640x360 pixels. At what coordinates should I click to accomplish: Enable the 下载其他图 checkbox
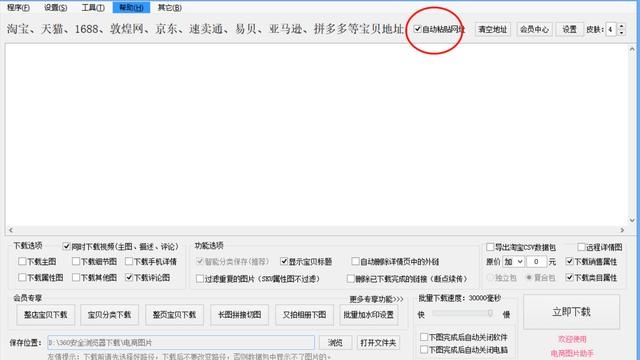pyautogui.click(x=76, y=278)
